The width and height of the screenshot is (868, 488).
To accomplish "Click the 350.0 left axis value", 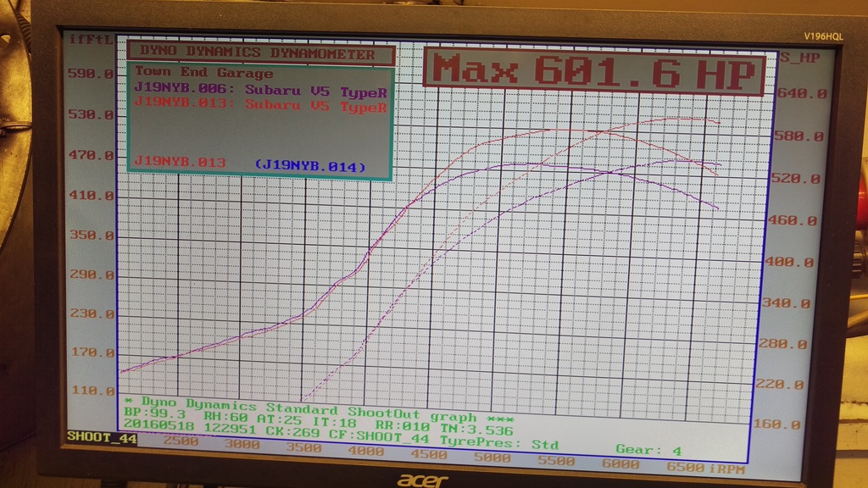I will [x=92, y=236].
